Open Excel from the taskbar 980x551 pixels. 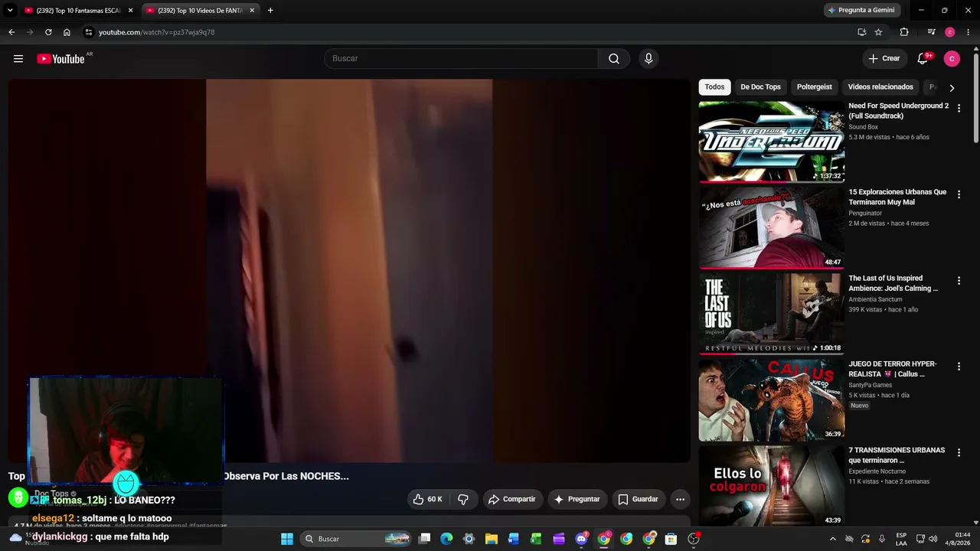pos(536,539)
